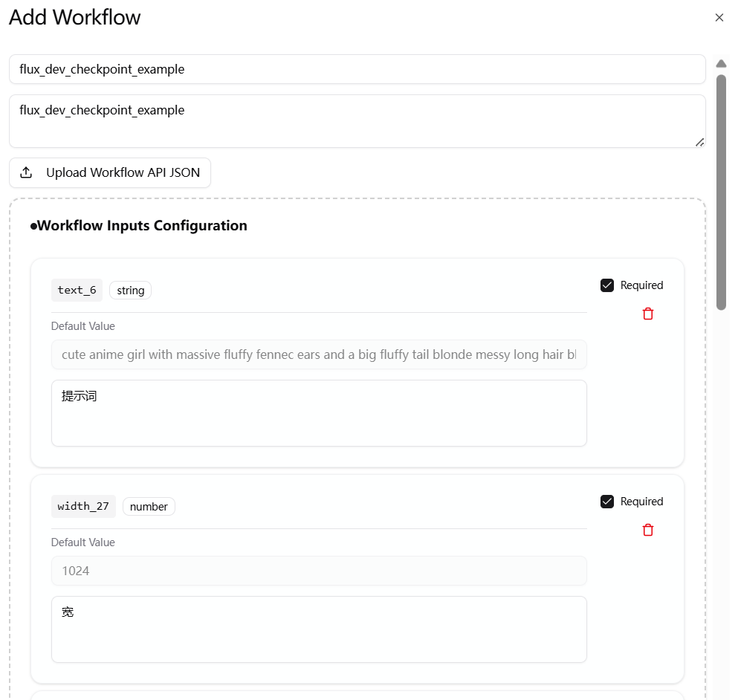Toggle Required checkbox for width_27 input
Screen dimensions: 738x700
(607, 502)
